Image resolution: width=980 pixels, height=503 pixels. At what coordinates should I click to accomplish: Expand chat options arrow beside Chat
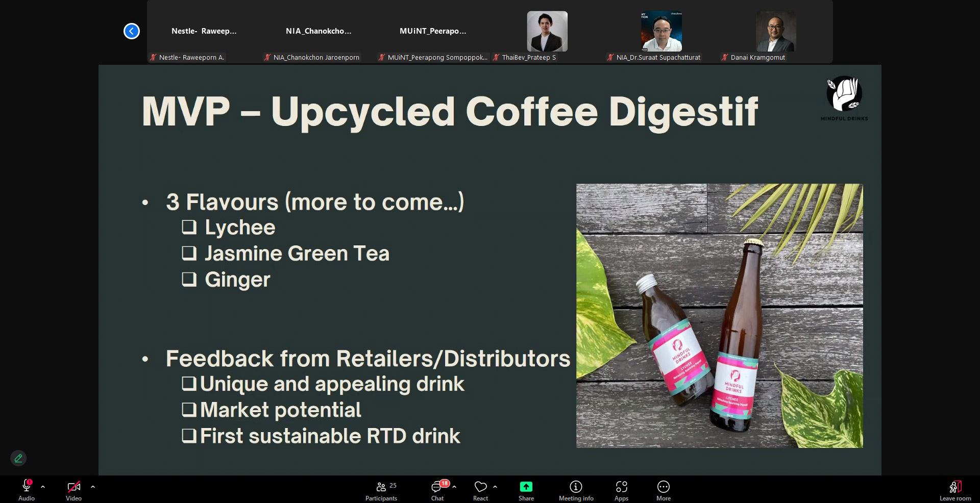coord(454,487)
